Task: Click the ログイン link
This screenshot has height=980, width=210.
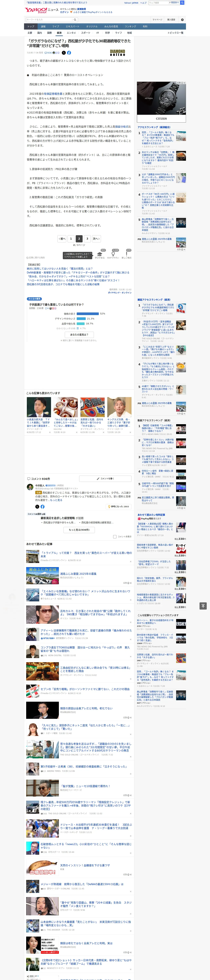Action: pos(64,12)
